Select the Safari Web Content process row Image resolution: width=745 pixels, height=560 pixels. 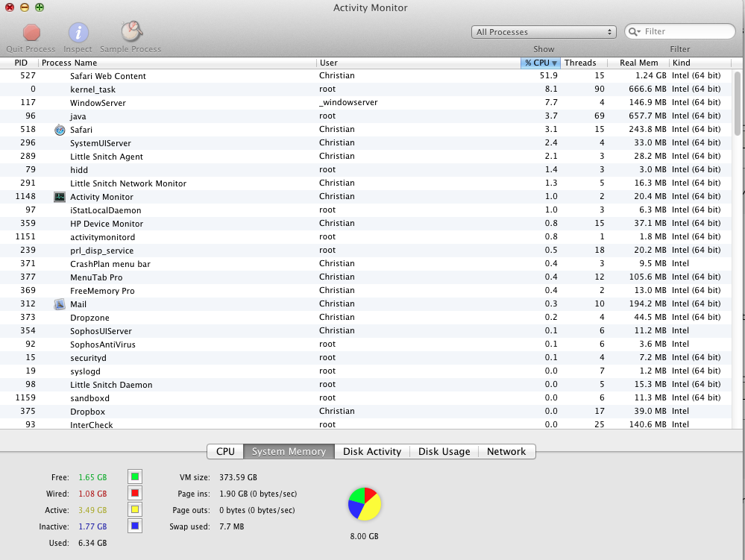(366, 76)
